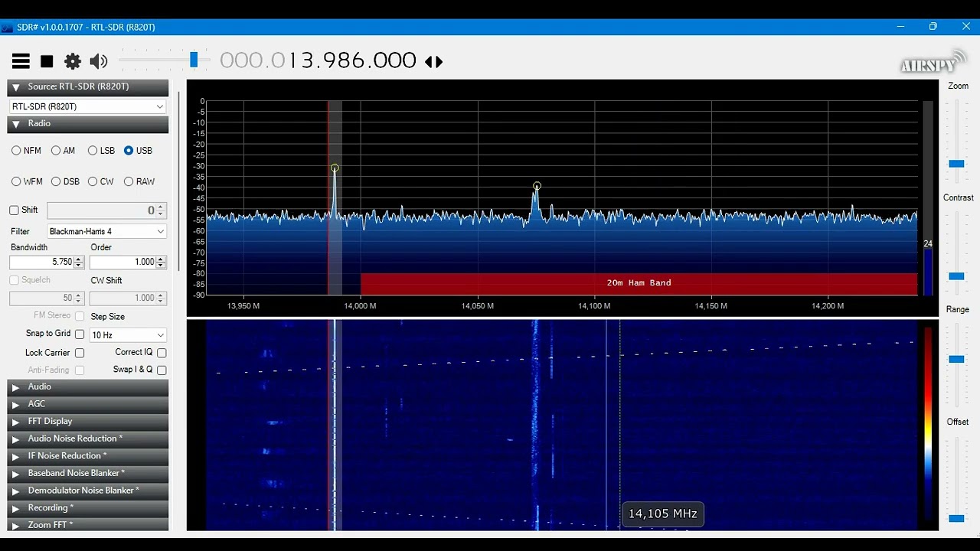
Task: Toggle the Snap to Grid checkbox
Action: tap(80, 334)
